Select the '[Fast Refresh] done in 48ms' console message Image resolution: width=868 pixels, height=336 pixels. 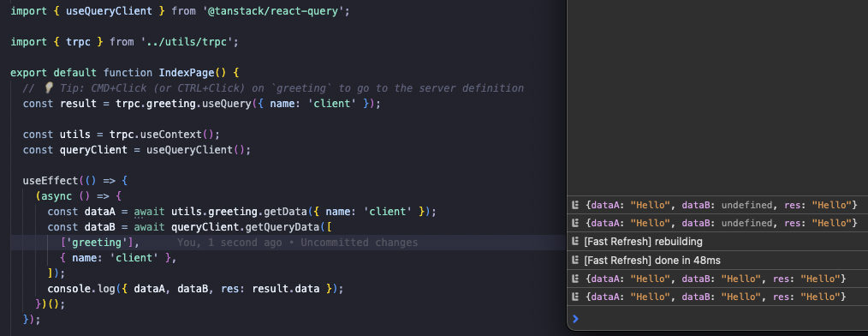click(x=652, y=260)
